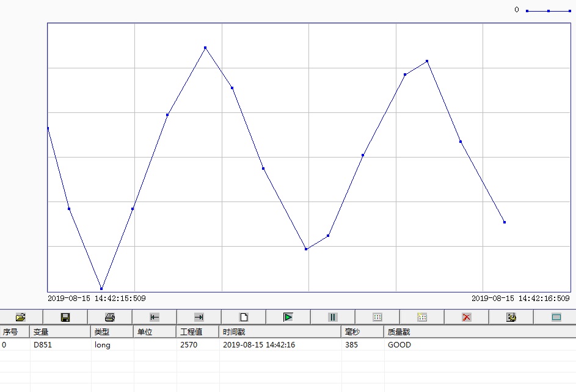Jump to start with left-arrow bar icon
The image size is (576, 392).
tap(155, 317)
